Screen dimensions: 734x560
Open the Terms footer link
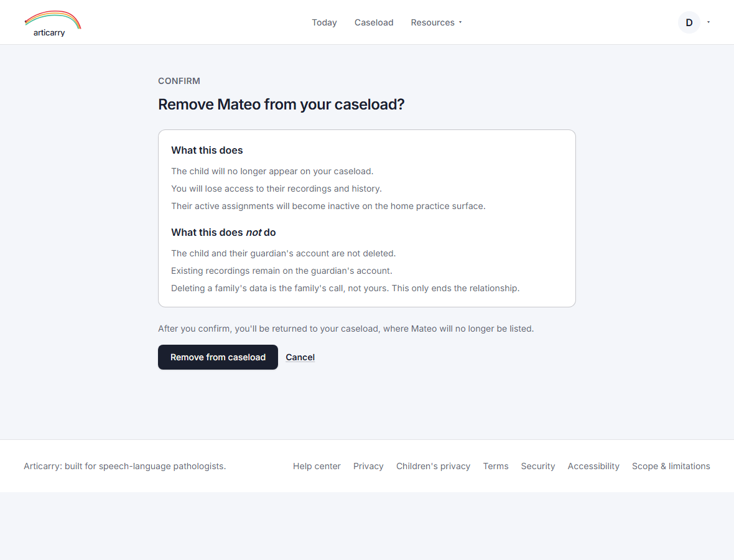tap(496, 466)
